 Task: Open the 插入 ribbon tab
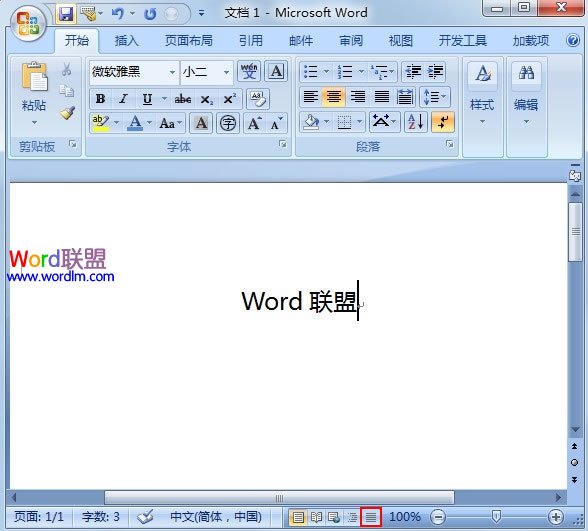(126, 40)
